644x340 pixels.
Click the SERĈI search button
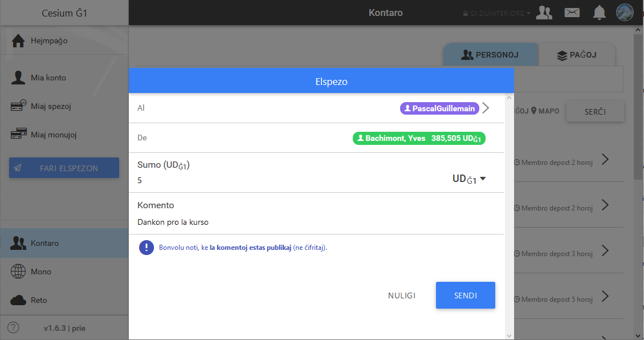click(x=595, y=111)
